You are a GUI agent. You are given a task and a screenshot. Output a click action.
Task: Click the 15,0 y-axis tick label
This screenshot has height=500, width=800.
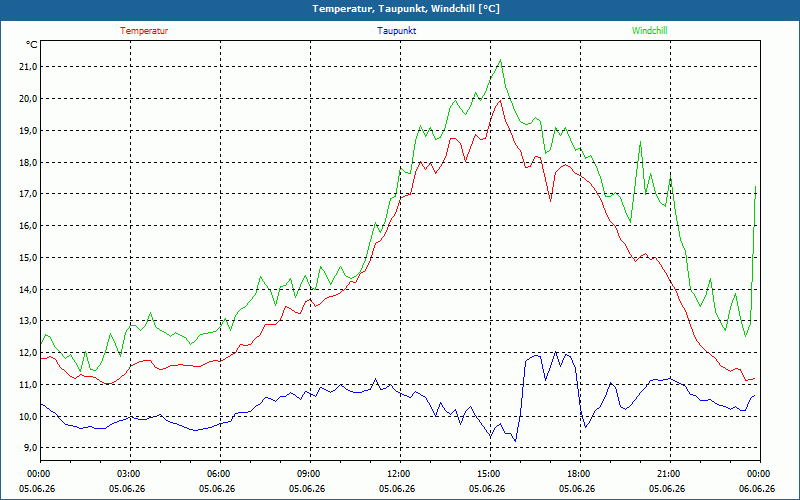coord(28,257)
